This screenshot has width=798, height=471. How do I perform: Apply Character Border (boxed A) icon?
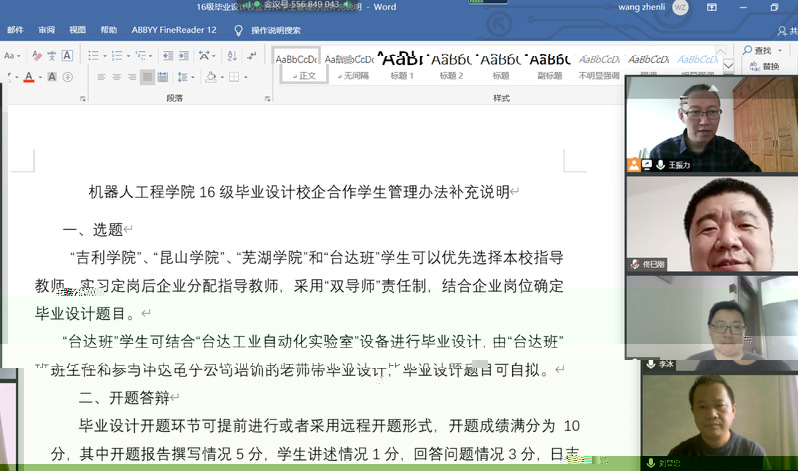coord(67,56)
